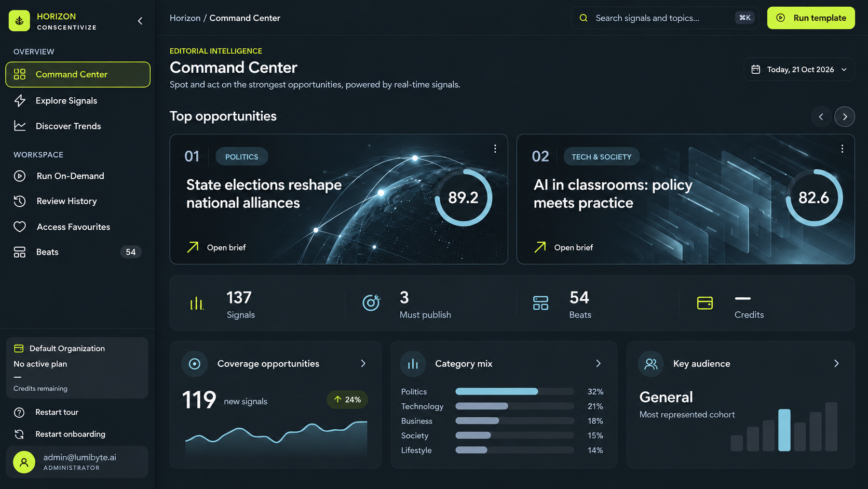Viewport: 868px width, 489px height.
Task: Expand Category mix with its chevron
Action: pos(598,364)
